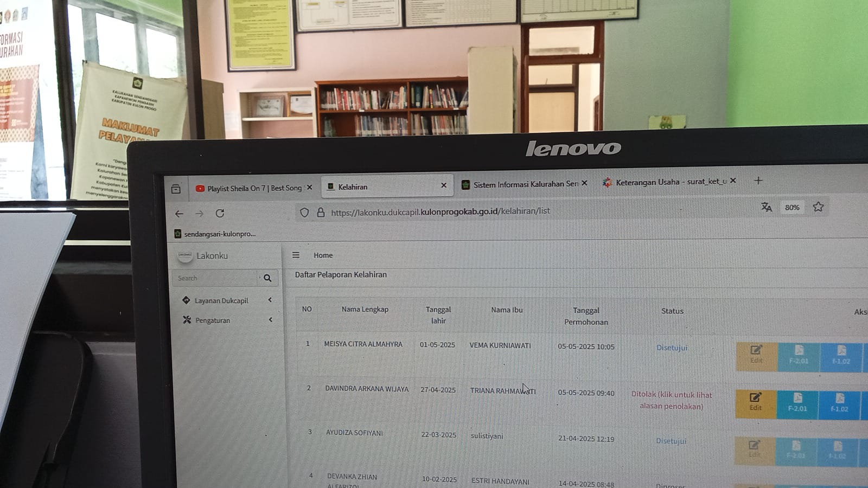Click request time 21-04-2025 12:19

point(586,439)
